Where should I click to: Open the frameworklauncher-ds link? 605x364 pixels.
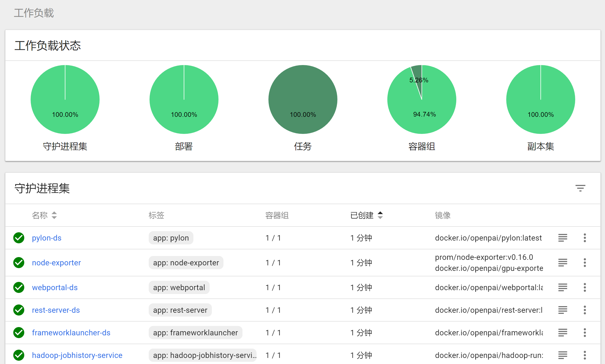tap(71, 333)
